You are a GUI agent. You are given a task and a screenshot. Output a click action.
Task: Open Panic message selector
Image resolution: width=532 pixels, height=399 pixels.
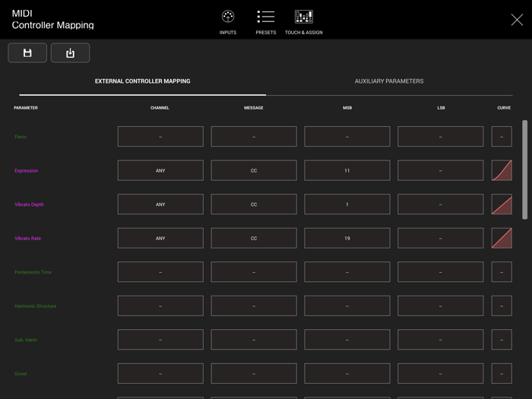[254, 136]
